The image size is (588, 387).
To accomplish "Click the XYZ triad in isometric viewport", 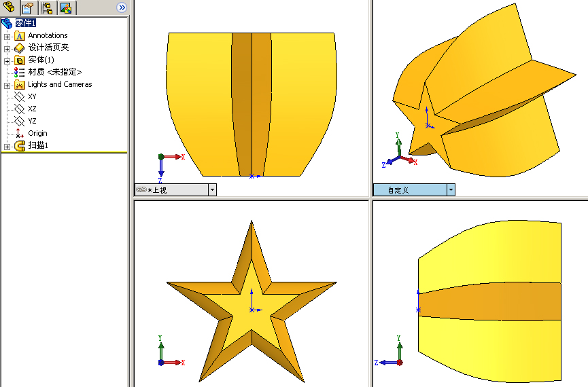I will (x=400, y=151).
